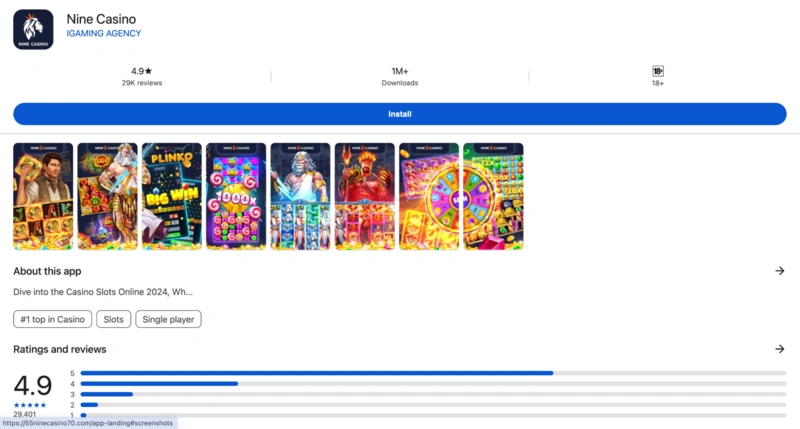
Task: Click the 4.9 star rating summary
Action: [x=141, y=71]
